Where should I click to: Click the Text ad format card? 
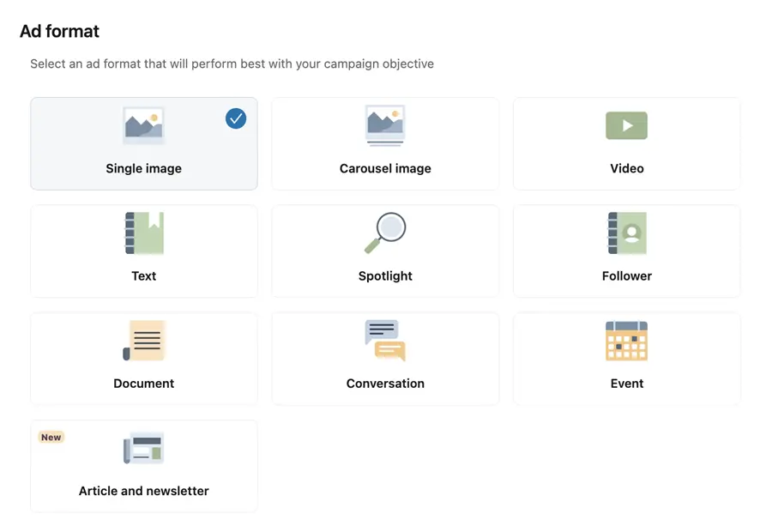[x=142, y=251]
